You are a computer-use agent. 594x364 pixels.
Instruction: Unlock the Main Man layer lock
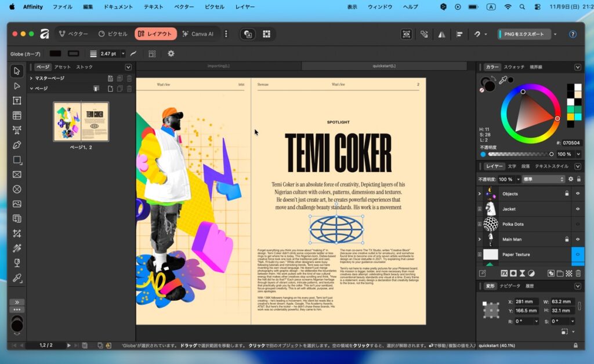[x=567, y=239]
